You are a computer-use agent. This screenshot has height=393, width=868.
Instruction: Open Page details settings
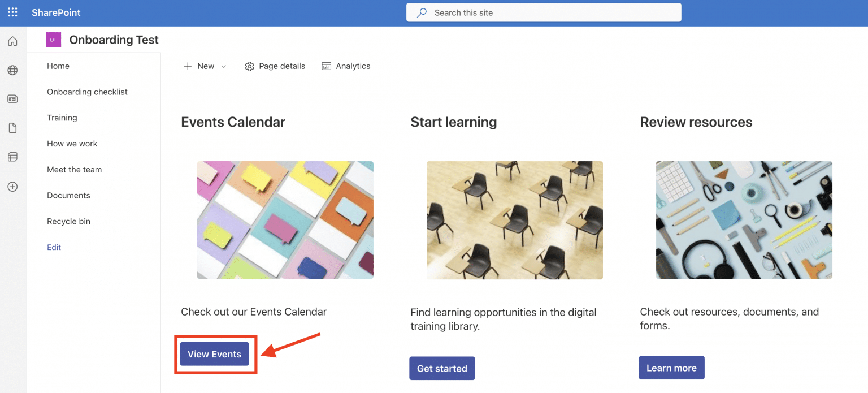(275, 66)
